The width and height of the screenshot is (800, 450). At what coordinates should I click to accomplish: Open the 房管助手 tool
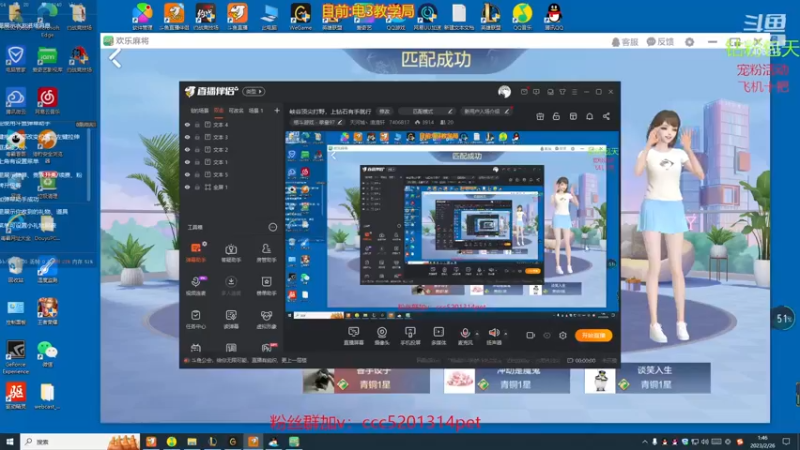point(266,252)
